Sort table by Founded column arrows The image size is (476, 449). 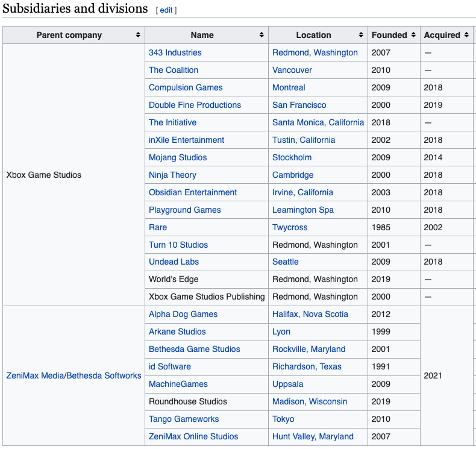point(413,35)
